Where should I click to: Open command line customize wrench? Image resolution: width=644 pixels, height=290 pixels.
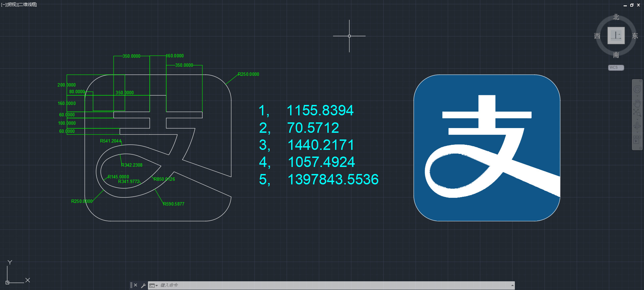[x=143, y=286]
